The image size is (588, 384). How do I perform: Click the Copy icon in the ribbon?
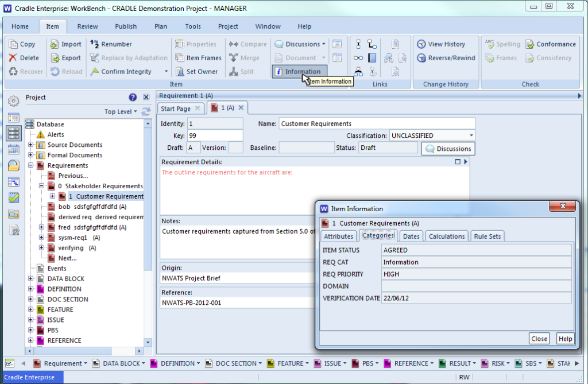[x=14, y=44]
